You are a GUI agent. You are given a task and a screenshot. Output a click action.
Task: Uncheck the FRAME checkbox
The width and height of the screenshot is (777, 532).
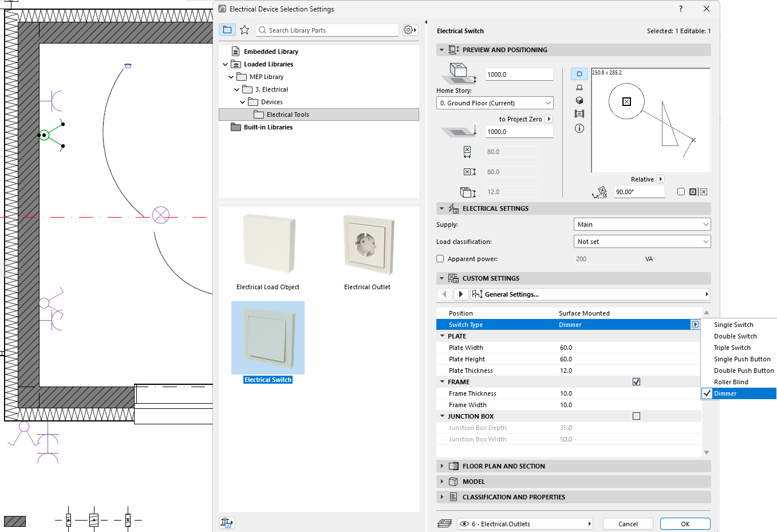636,382
